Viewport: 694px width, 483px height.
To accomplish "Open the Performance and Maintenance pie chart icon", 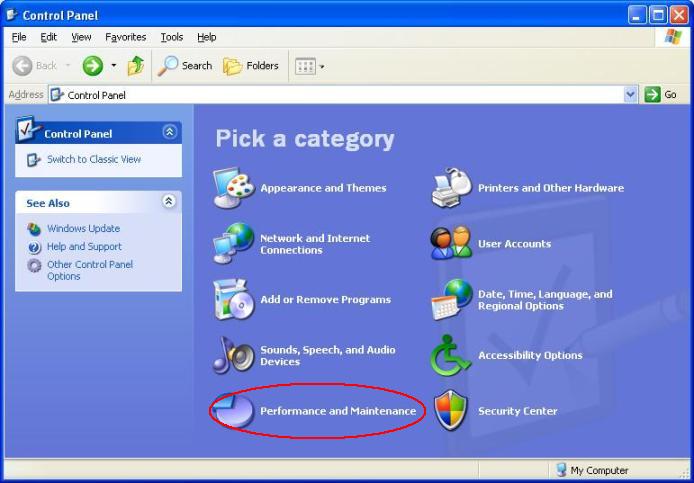I will tap(234, 411).
